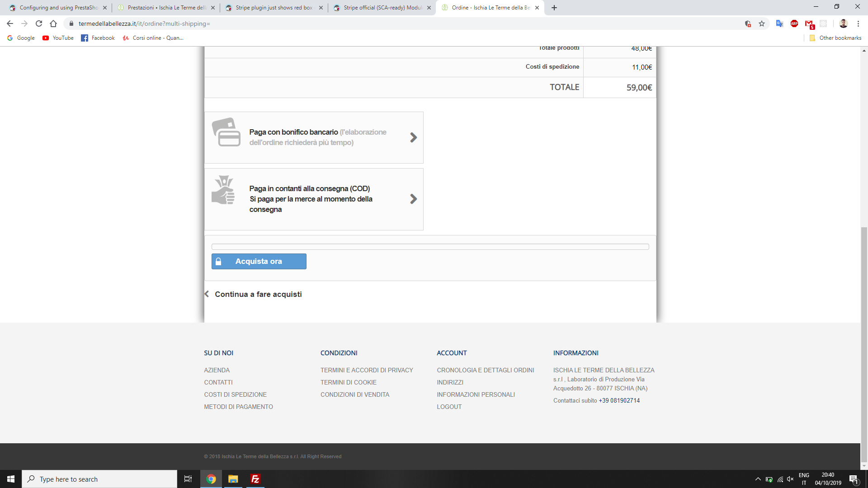This screenshot has height=488, width=868.
Task: Expand cash on delivery option arrow
Action: pyautogui.click(x=413, y=199)
